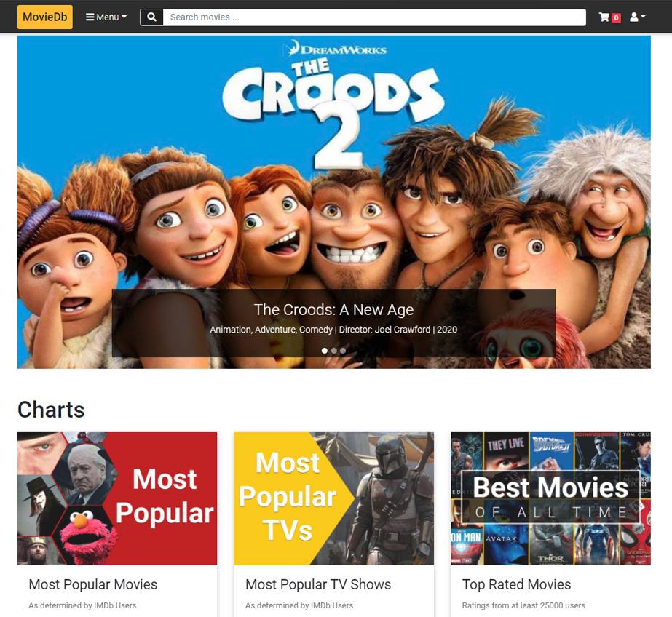Open the Most Popular Movies thumbnail
The height and width of the screenshot is (617, 672).
(x=117, y=498)
